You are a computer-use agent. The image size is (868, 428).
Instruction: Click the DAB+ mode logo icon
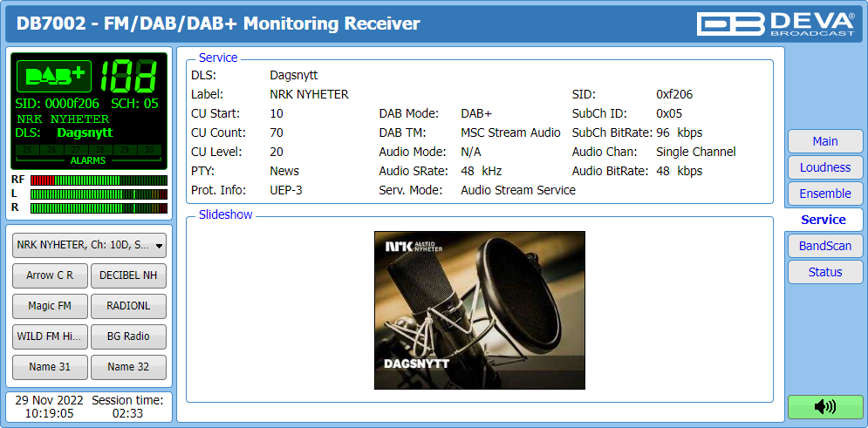pos(54,77)
